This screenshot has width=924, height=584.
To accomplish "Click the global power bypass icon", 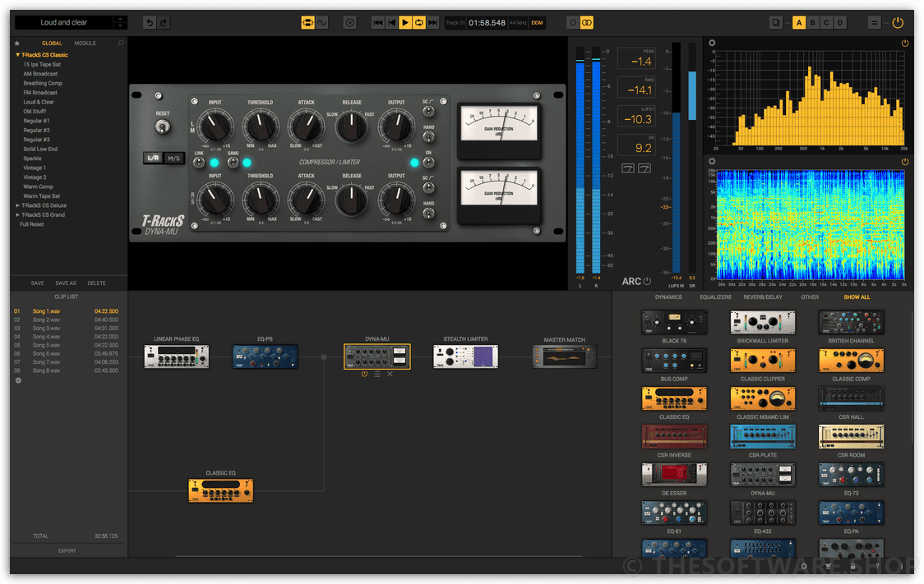I will tap(898, 22).
